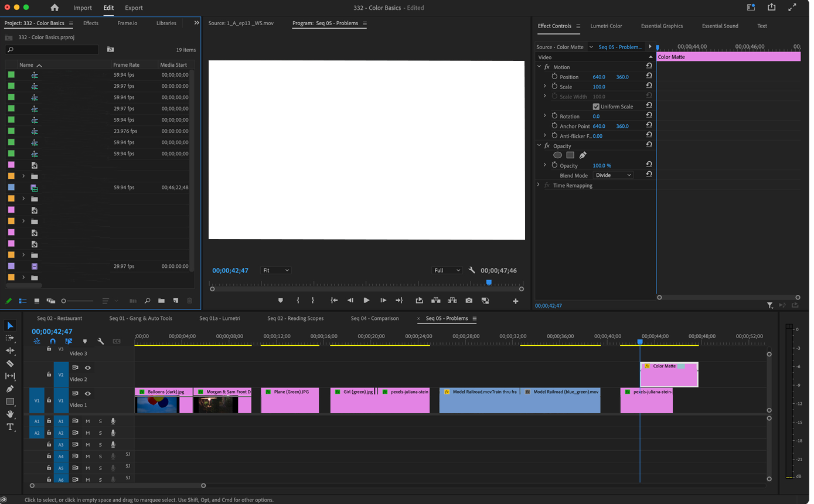Select the Color Matte clip on V2
This screenshot has height=504, width=814.
point(669,376)
